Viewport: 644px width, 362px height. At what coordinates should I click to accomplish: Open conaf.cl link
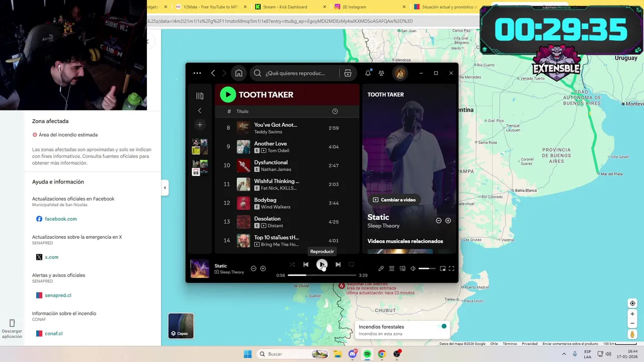coord(53,333)
